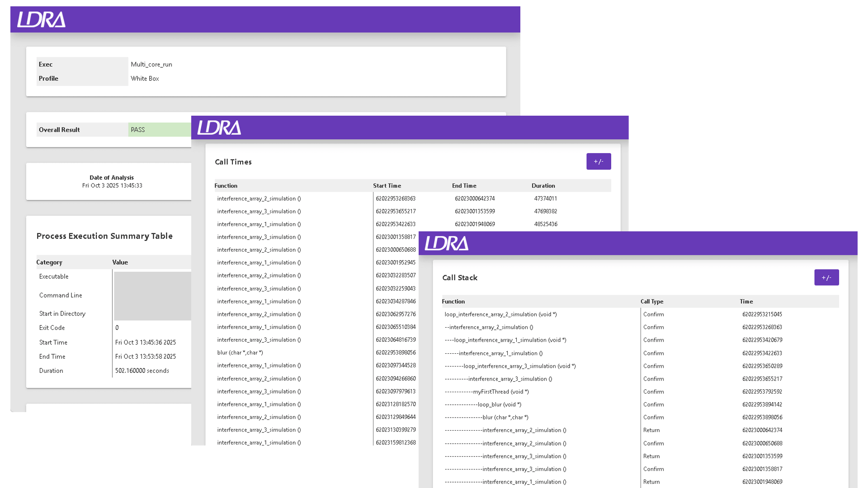Image resolution: width=868 pixels, height=488 pixels.
Task: Click Call Stack time 62022953894142
Action: pos(762,404)
